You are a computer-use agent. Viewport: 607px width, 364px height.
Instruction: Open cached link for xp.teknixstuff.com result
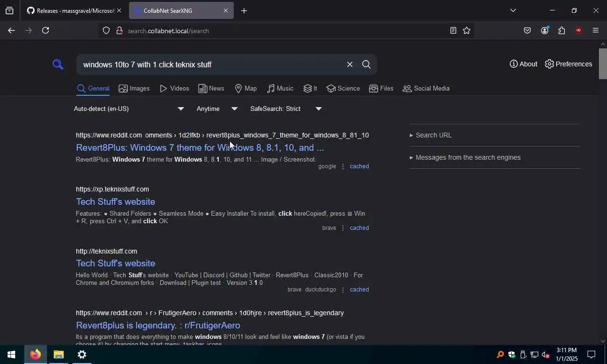[359, 228]
